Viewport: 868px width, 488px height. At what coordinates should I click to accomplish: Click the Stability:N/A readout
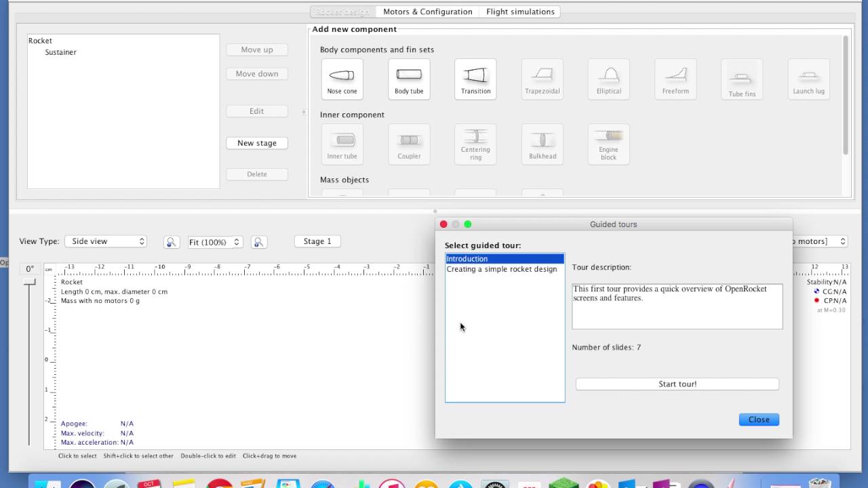point(827,282)
